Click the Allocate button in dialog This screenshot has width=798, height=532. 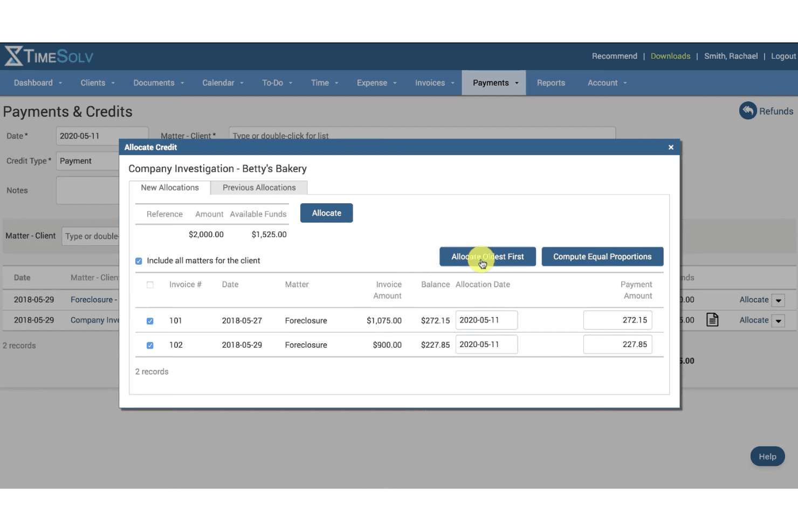[x=327, y=213]
